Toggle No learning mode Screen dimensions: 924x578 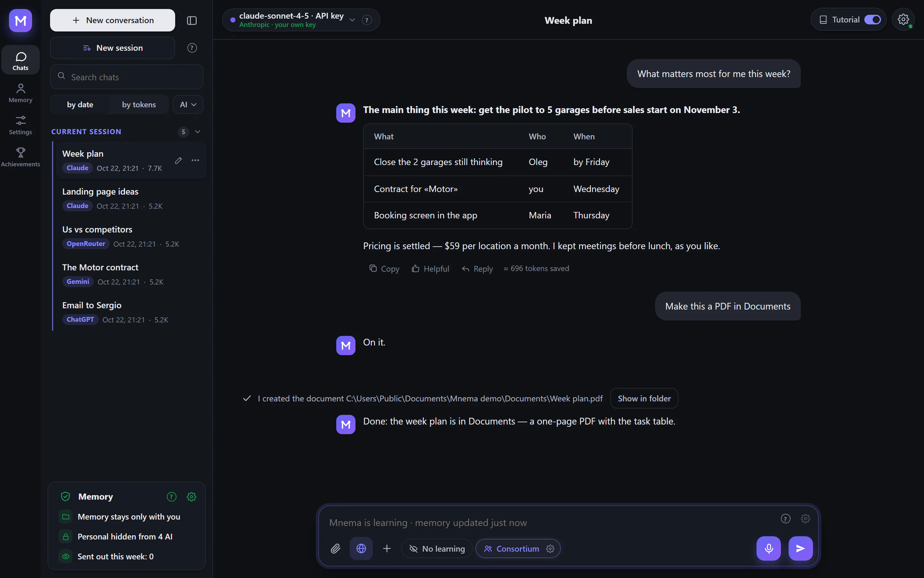437,548
